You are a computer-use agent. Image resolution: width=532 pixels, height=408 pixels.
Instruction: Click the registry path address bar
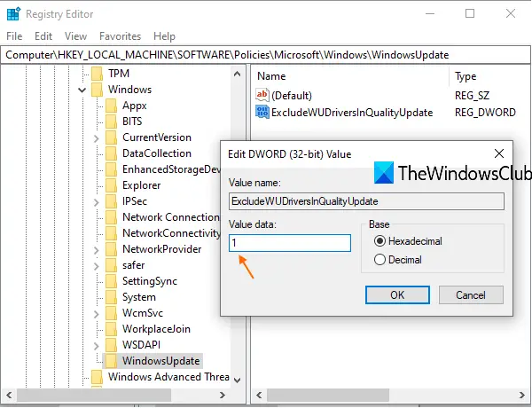[265, 55]
